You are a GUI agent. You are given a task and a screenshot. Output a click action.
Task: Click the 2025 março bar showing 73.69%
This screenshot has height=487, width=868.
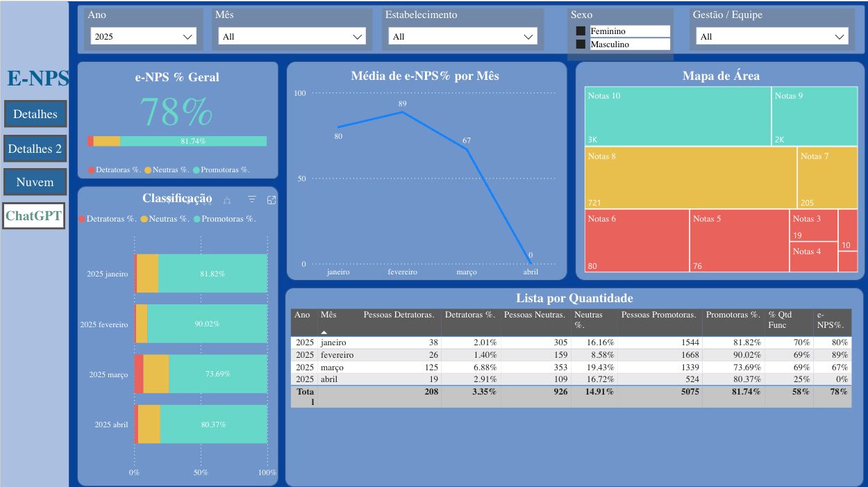218,374
